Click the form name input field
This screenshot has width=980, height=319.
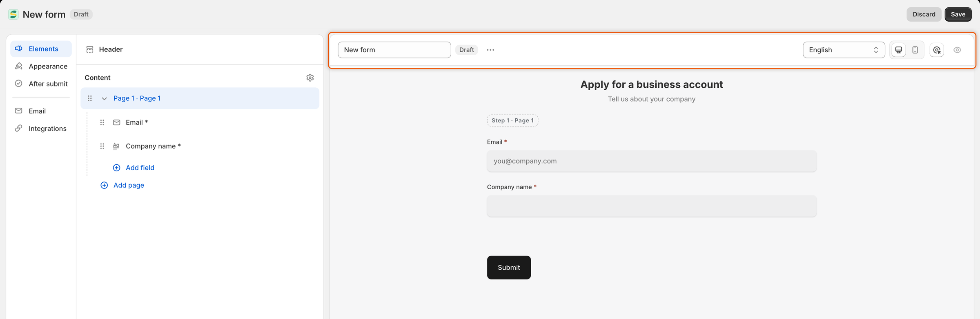[x=394, y=50]
